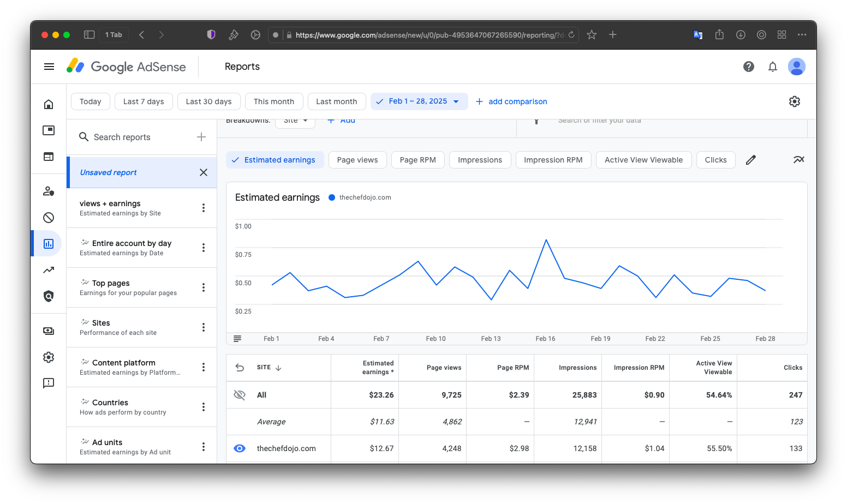Open the Top pages report
Viewport: 847px width, 504px height.
[142, 287]
